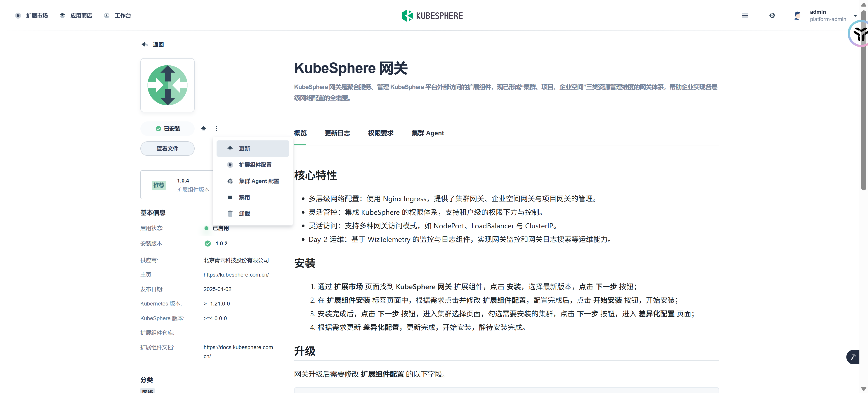
Task: Click the KubeSphere 网关 extension logo
Action: (x=167, y=85)
